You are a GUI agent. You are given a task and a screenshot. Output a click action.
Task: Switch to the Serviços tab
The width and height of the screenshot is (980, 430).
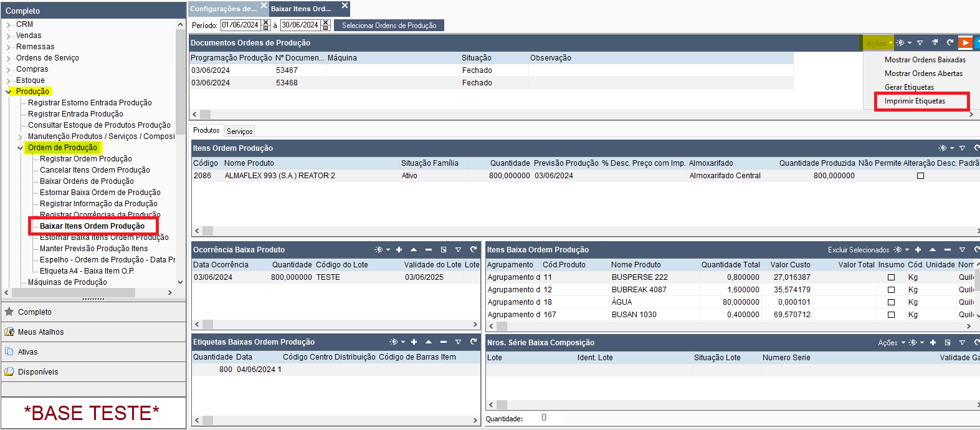pos(240,131)
